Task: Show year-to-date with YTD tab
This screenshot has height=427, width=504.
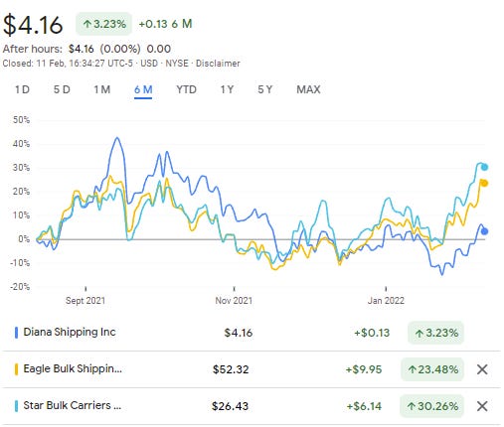Action: click(x=186, y=89)
